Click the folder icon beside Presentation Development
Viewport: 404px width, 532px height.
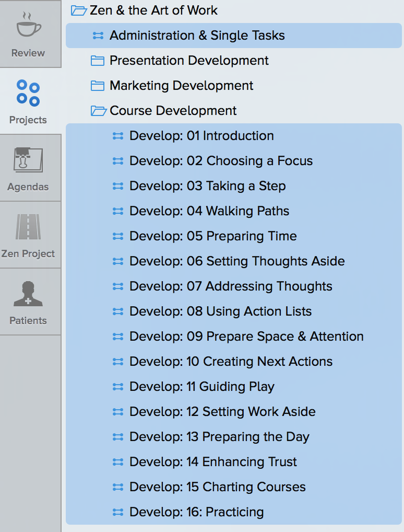97,61
